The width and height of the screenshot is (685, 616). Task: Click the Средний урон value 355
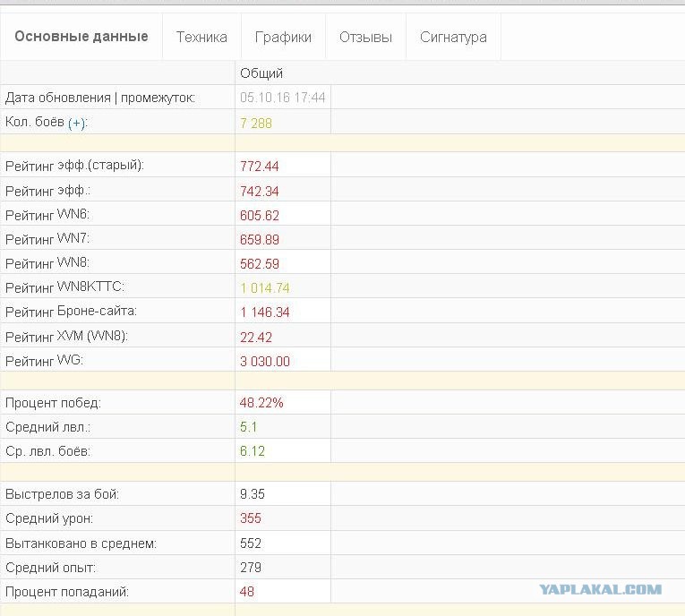tap(251, 518)
